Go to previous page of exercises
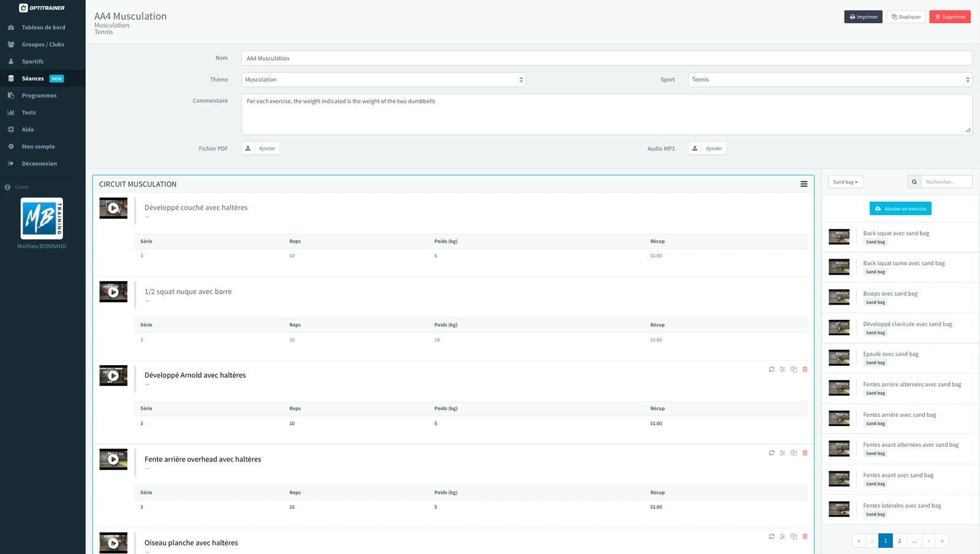The width and height of the screenshot is (980, 554). click(872, 541)
